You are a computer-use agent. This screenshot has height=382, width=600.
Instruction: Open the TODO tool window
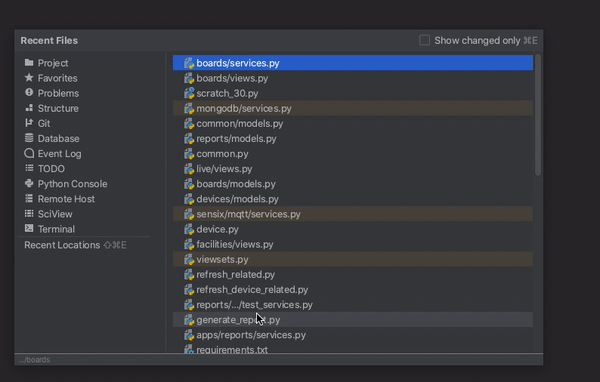[45, 168]
